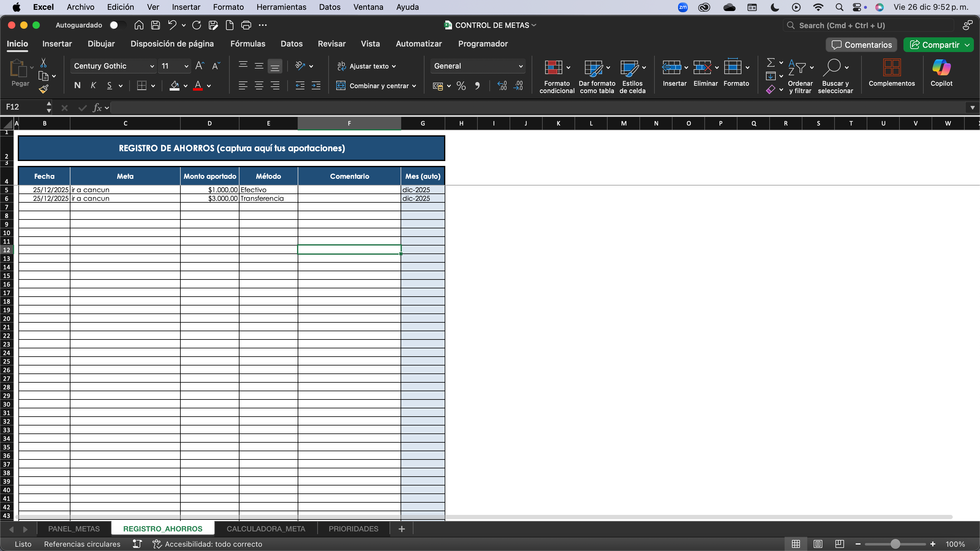Switch to the Fórmulas ribbon tab

[x=248, y=44]
